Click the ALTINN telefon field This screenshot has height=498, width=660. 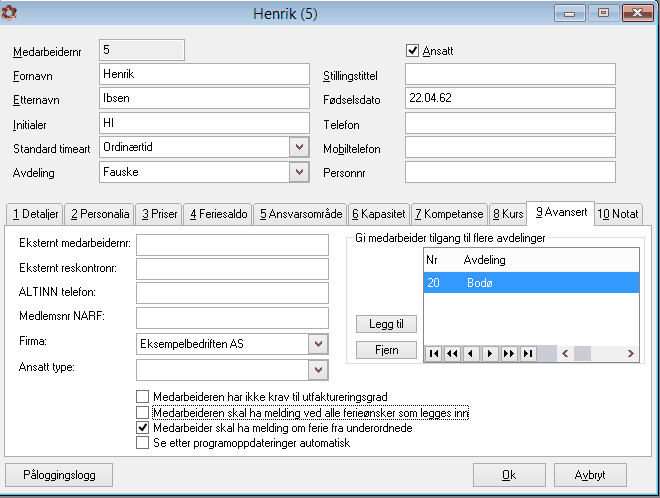(x=232, y=293)
